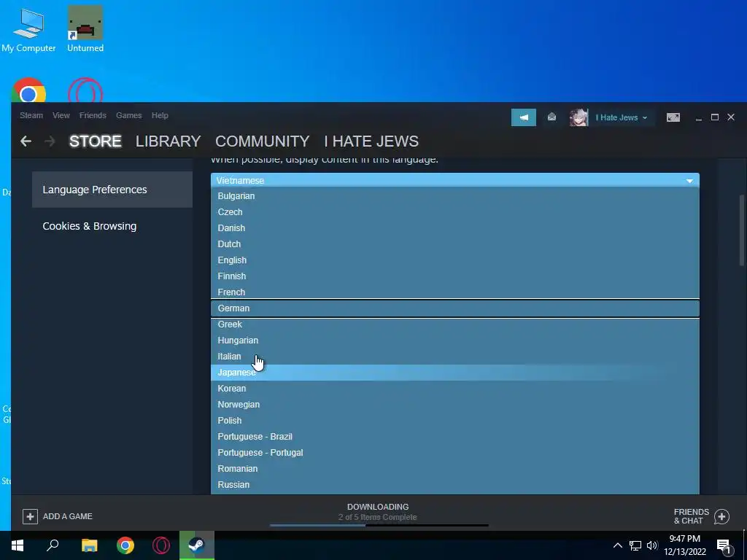This screenshot has width=747, height=560.
Task: Choose Polish from the language list
Action: 455,421
